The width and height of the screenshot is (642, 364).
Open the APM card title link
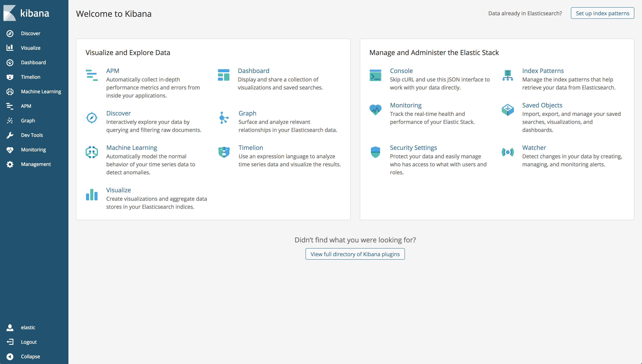113,71
